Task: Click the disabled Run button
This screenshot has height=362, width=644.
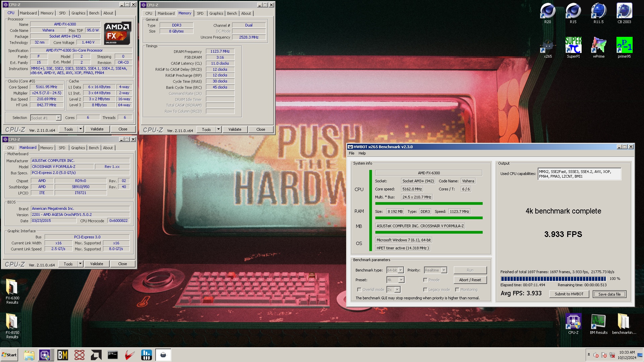Action: (x=470, y=270)
